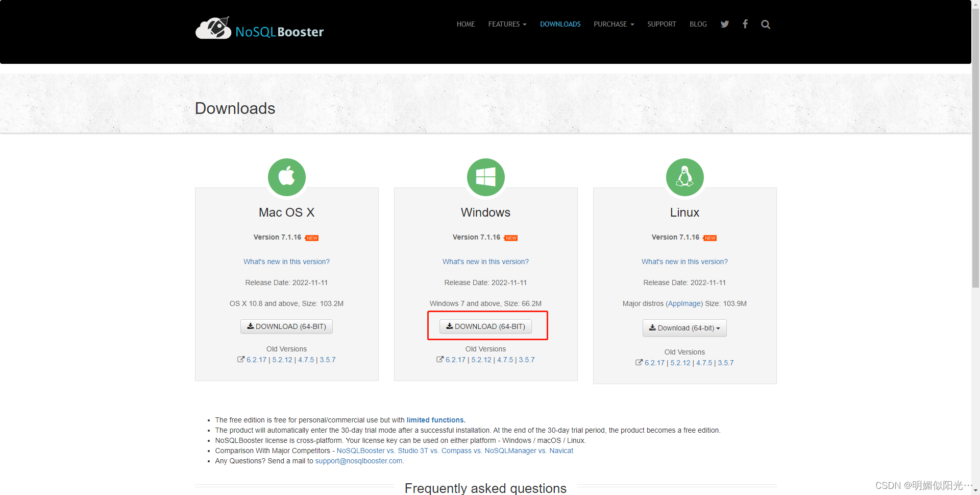Open the BLOG page
Viewport: 980px width, 495px height.
point(698,24)
